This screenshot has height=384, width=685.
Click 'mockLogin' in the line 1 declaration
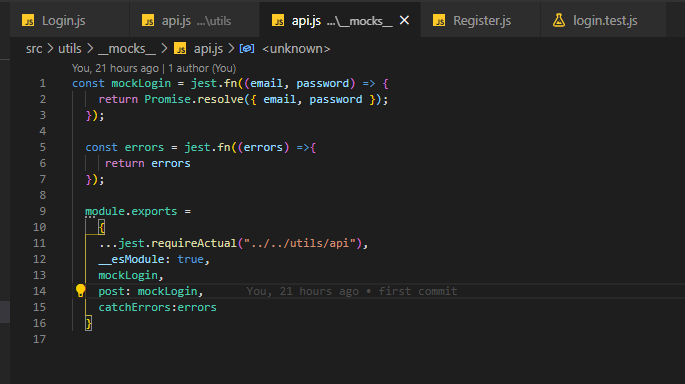pyautogui.click(x=141, y=83)
